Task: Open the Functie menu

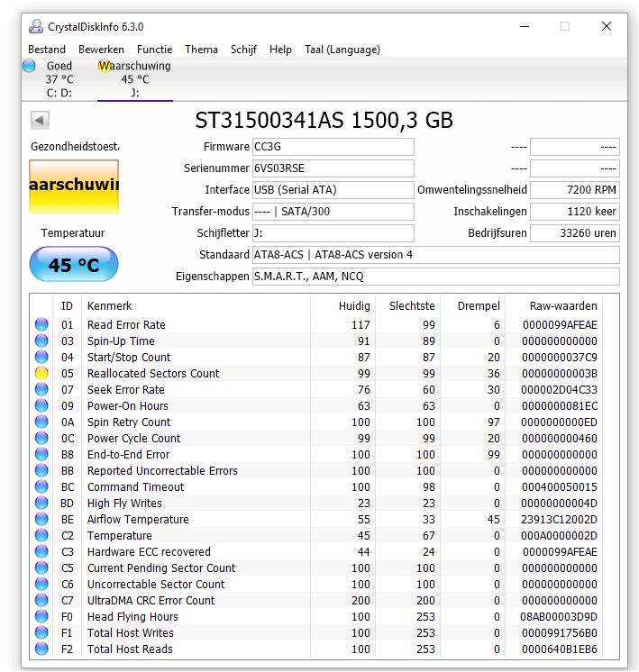Action: 154,50
